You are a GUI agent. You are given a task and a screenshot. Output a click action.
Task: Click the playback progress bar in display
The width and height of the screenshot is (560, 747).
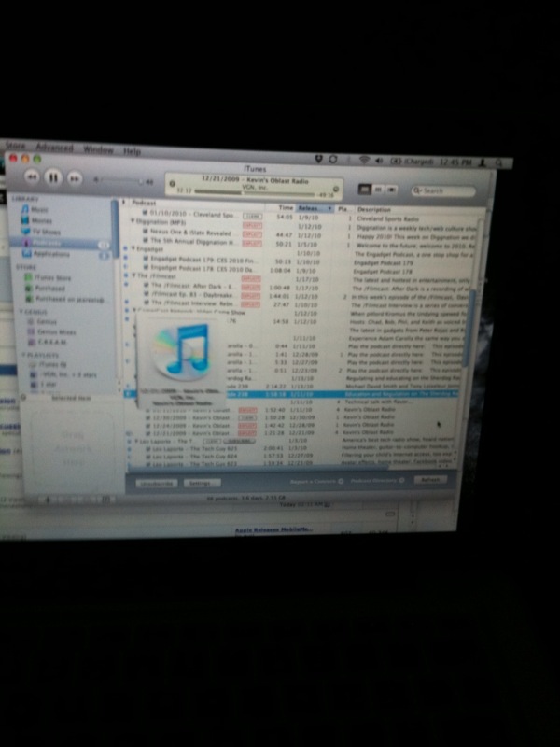tap(254, 193)
